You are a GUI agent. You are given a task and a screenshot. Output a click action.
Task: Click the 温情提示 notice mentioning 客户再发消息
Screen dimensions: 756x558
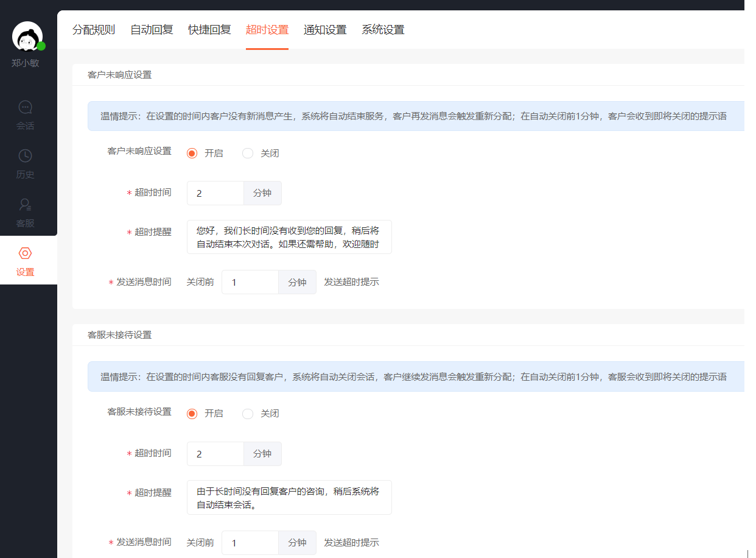(416, 116)
